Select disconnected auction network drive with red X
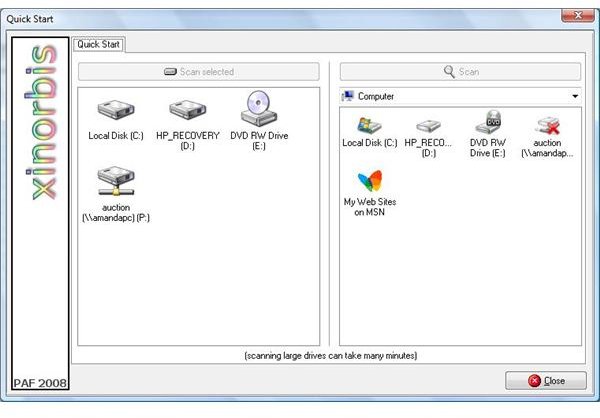600x418 pixels. [x=548, y=125]
